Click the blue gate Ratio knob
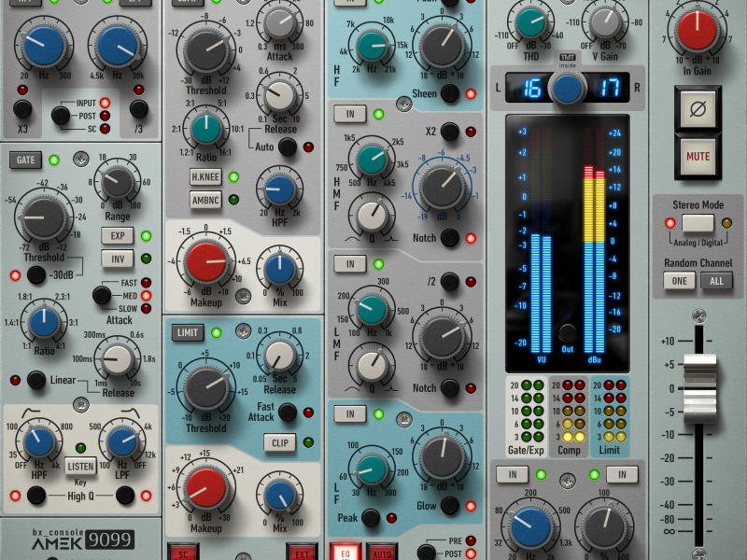Screen dimensions: 747x560 [x=44, y=322]
